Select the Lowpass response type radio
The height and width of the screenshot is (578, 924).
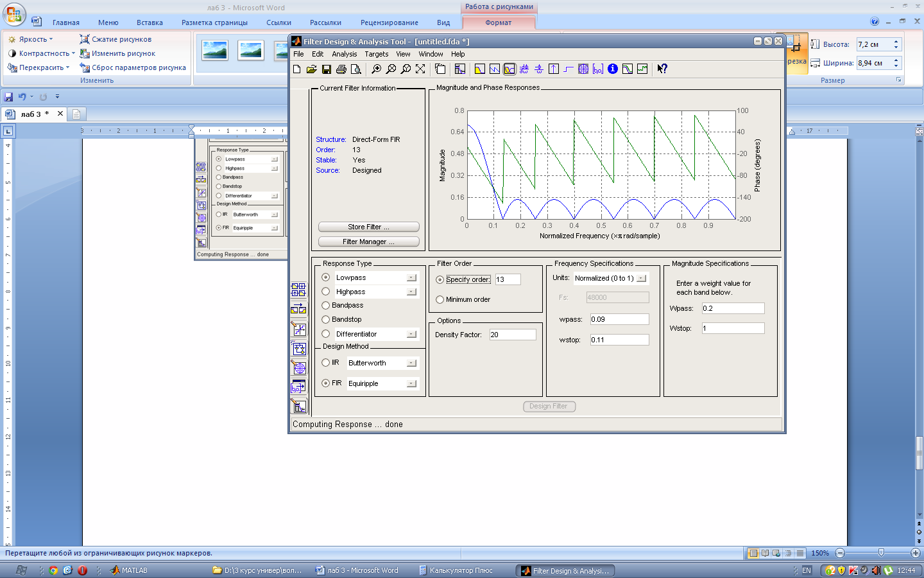pos(326,277)
